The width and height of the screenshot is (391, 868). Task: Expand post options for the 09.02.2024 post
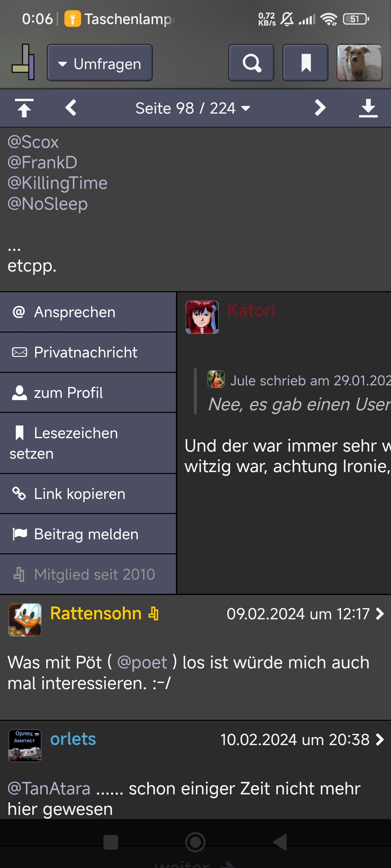(380, 614)
